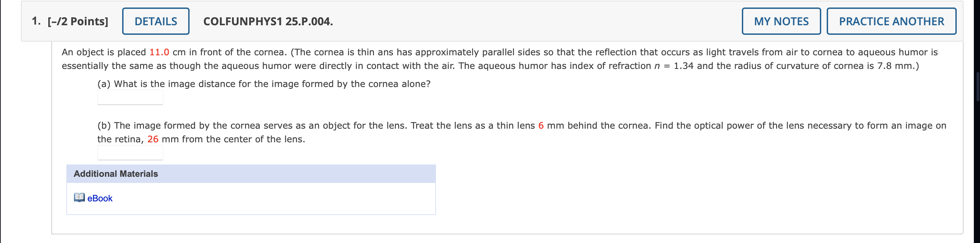
Task: Click the part (a) label
Action: click(x=104, y=84)
